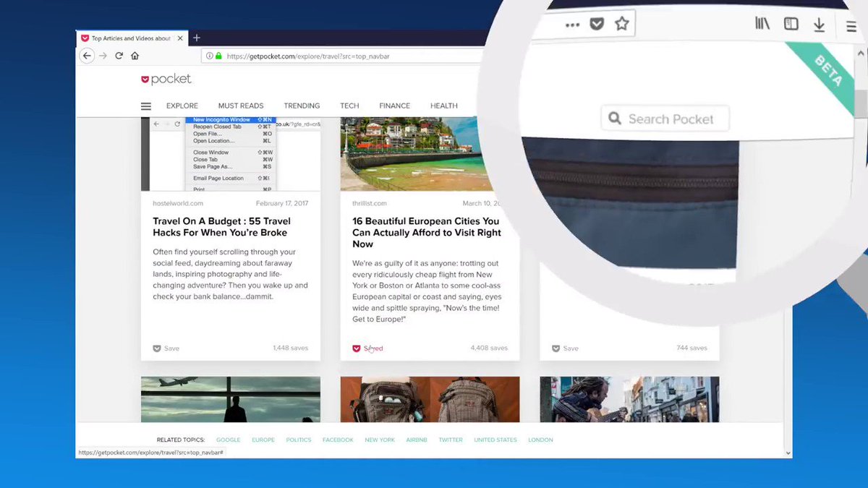Open Downloads arrow in Firefox toolbar
Image resolution: width=868 pixels, height=488 pixels.
[x=819, y=25]
